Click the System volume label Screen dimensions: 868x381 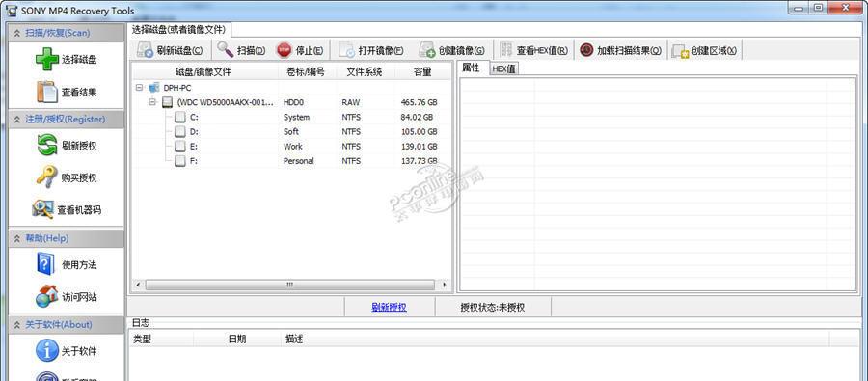pos(296,118)
